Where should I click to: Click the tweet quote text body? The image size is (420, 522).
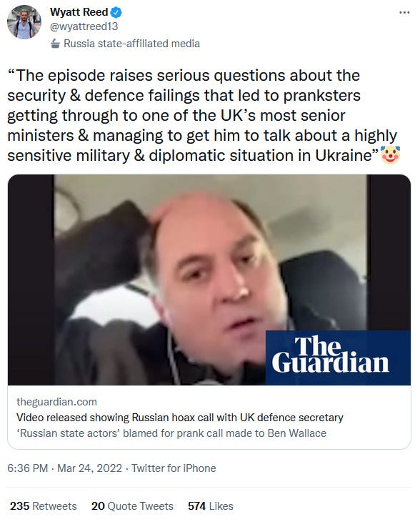203,116
